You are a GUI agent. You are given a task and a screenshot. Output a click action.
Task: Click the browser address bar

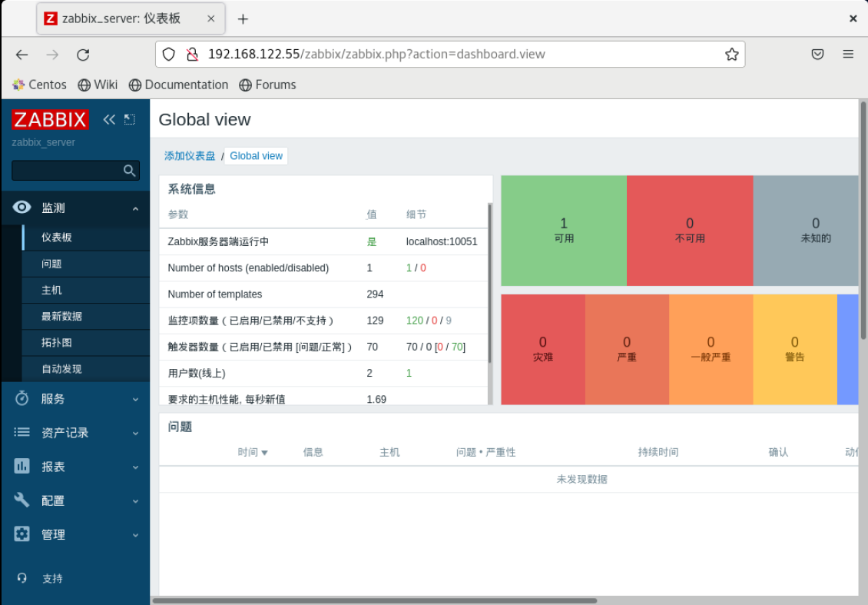450,55
